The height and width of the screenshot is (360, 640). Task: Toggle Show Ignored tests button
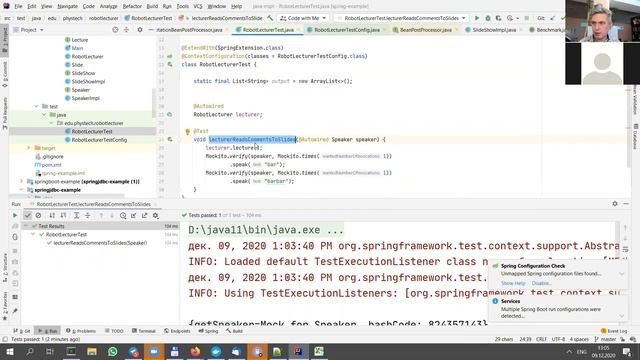pos(38,216)
